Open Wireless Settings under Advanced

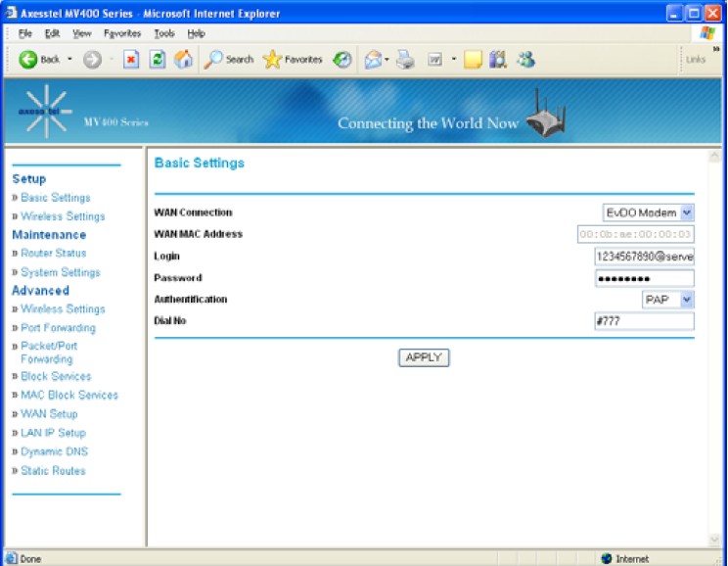pyautogui.click(x=63, y=309)
